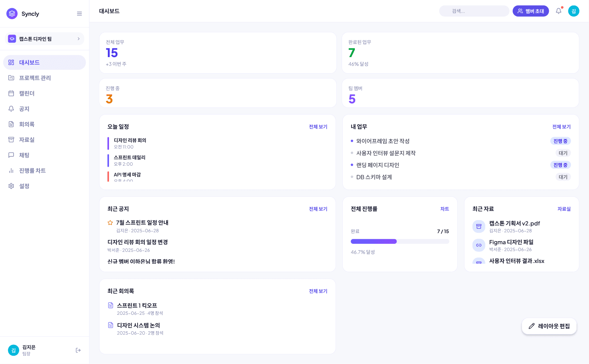589x364 pixels.
Task: Open 자료실 in the sidebar
Action: point(44,140)
